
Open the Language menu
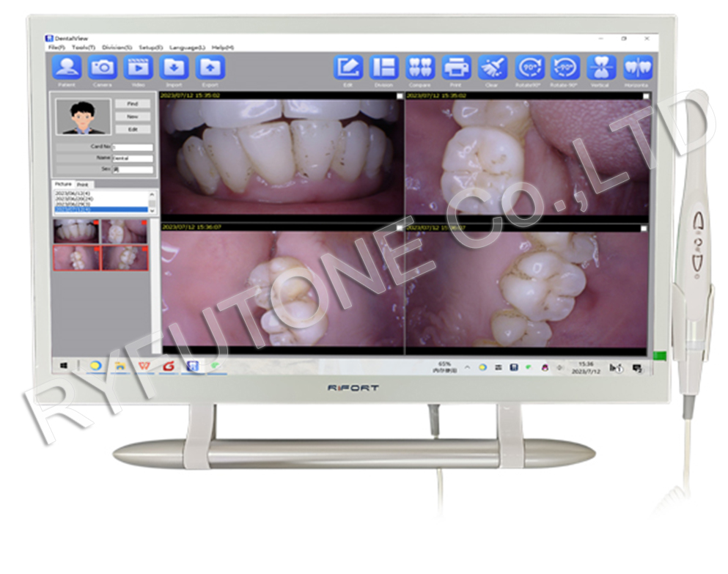[187, 48]
